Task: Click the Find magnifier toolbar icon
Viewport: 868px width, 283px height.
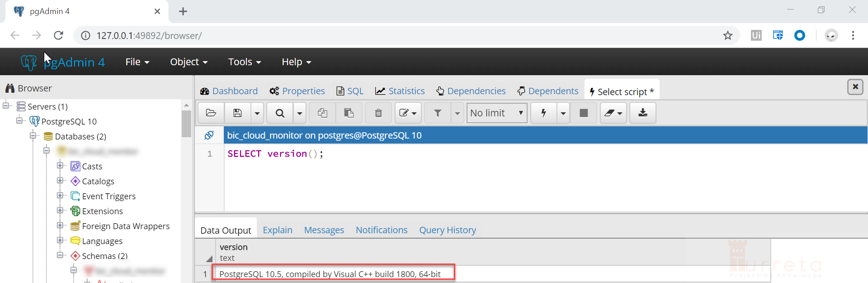Action: click(280, 113)
